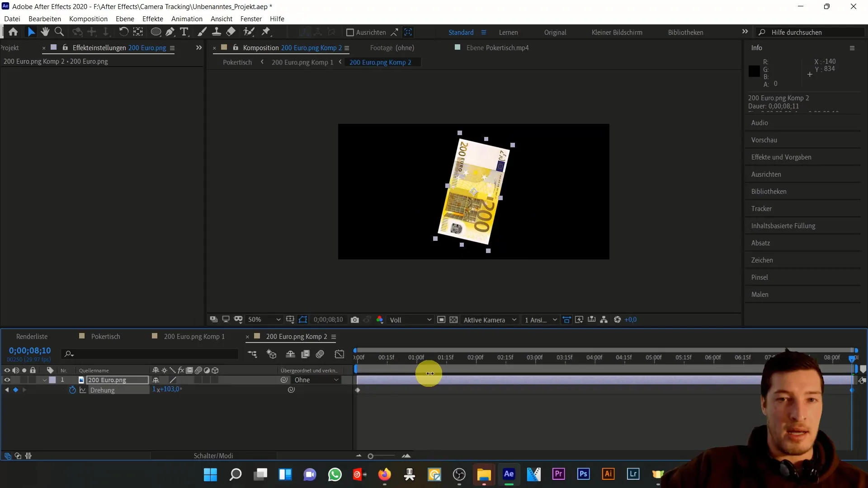Click the Pinsel panel icon in sidebar

(x=759, y=277)
